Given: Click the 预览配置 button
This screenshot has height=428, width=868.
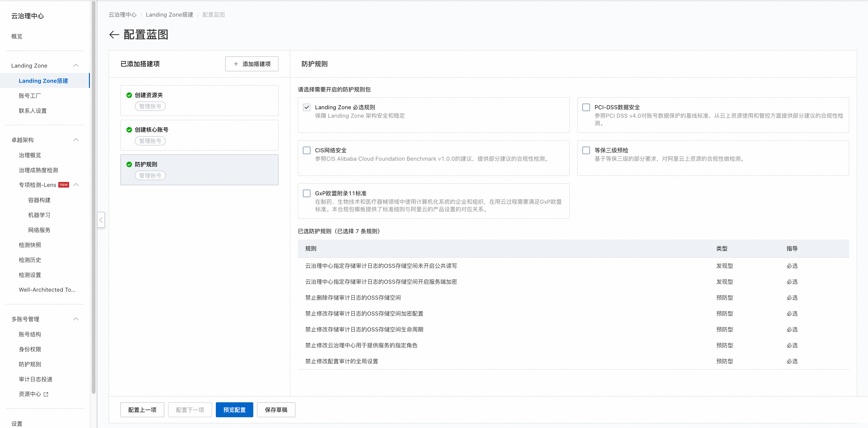Looking at the screenshot, I should [234, 410].
